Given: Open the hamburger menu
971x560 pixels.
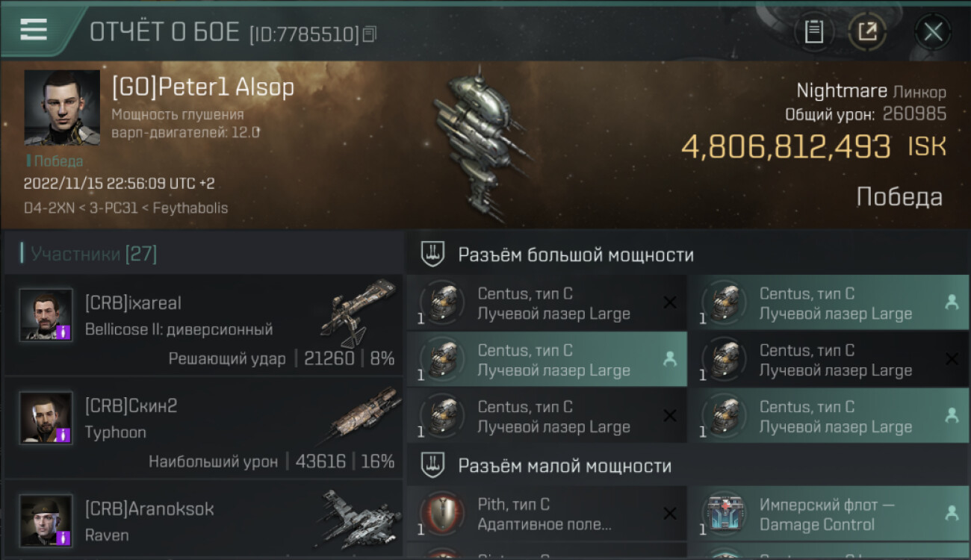Looking at the screenshot, I should pyautogui.click(x=34, y=29).
